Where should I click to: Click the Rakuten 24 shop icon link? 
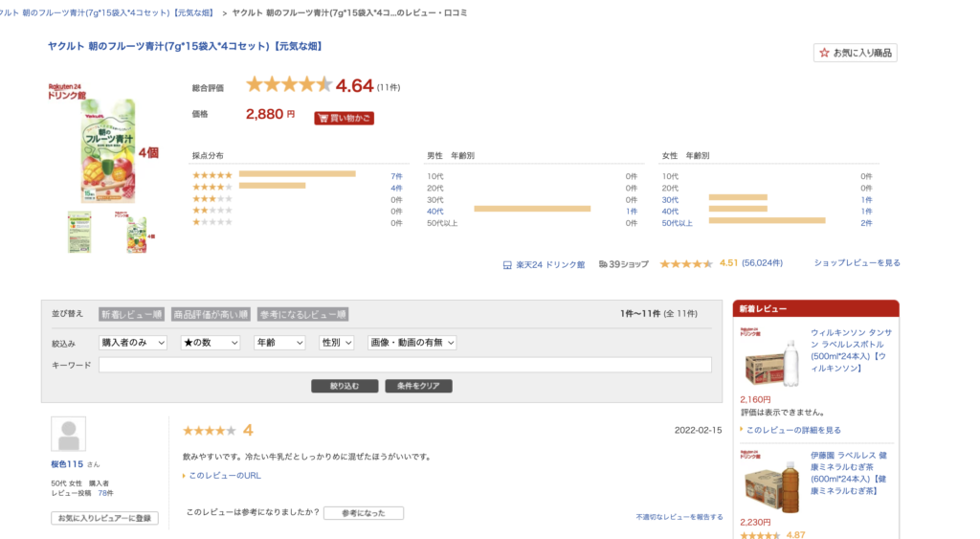click(507, 263)
